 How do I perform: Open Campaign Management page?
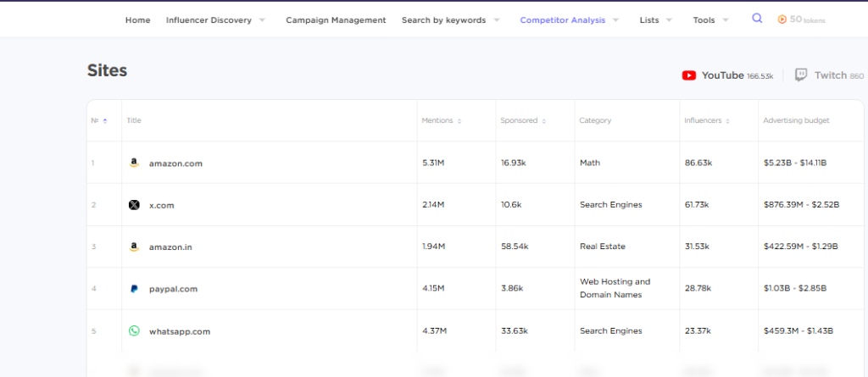(x=336, y=20)
